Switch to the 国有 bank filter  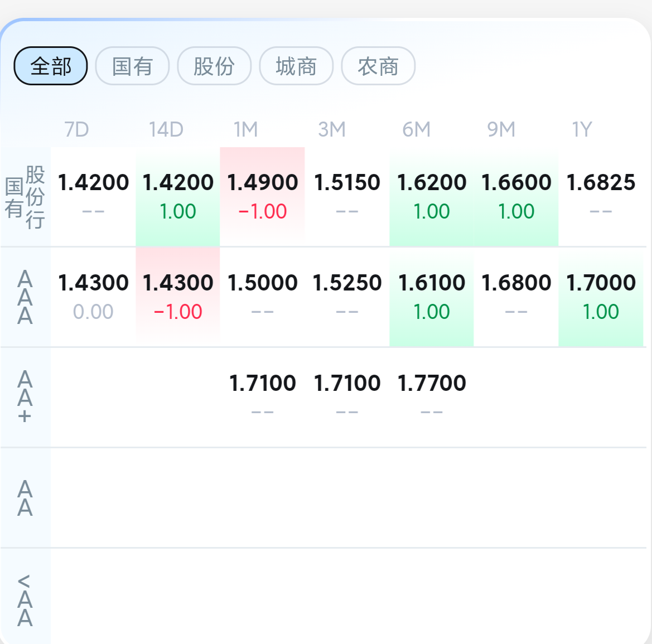tap(132, 66)
